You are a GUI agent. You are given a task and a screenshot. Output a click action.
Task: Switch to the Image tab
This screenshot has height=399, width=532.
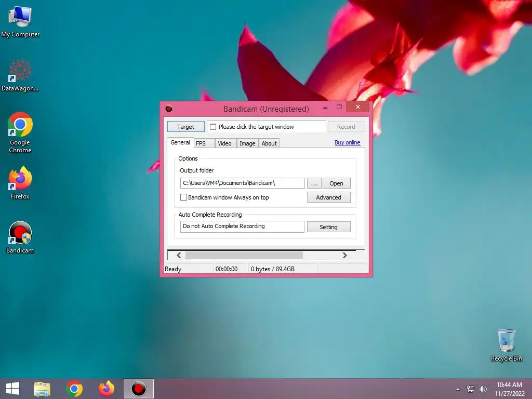pos(247,143)
